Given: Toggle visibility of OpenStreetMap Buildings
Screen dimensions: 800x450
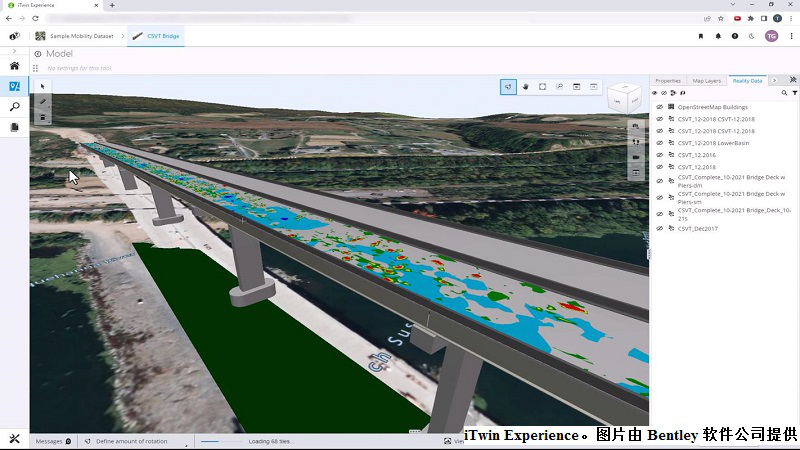Looking at the screenshot, I should coord(659,107).
